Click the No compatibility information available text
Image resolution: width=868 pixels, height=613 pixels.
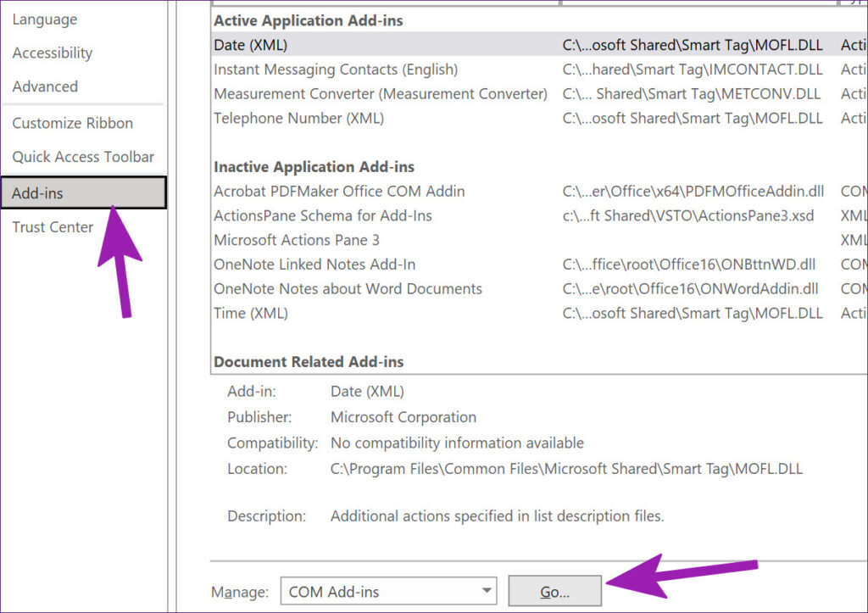(457, 443)
